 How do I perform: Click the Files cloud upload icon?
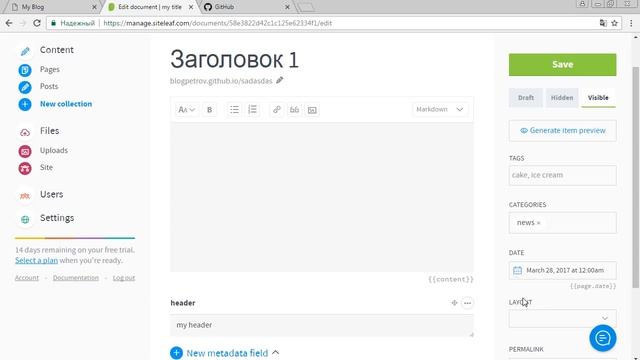pyautogui.click(x=25, y=132)
